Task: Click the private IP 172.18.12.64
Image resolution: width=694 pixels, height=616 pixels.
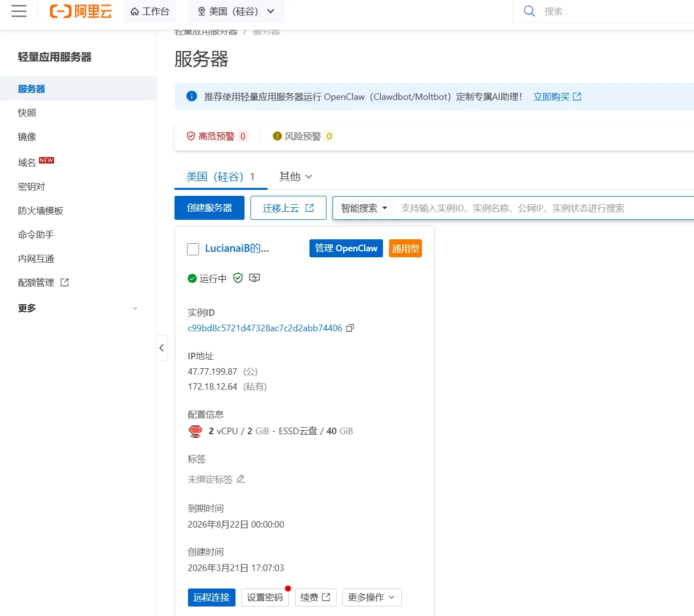Action: [212, 387]
